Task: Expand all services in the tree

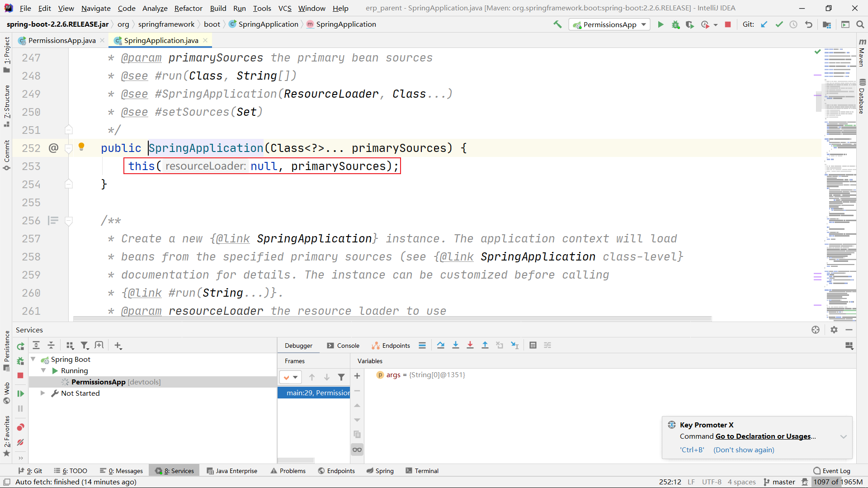Action: (x=36, y=346)
